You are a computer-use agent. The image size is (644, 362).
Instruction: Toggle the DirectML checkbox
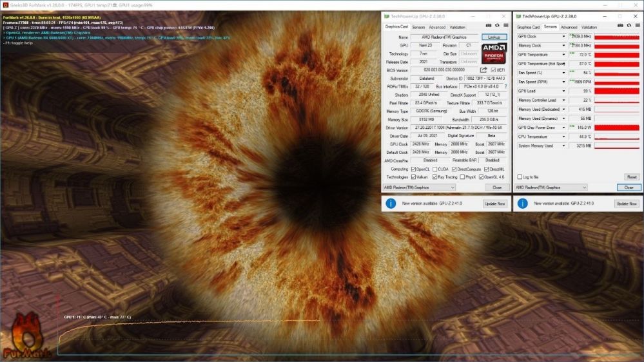[x=486, y=169]
